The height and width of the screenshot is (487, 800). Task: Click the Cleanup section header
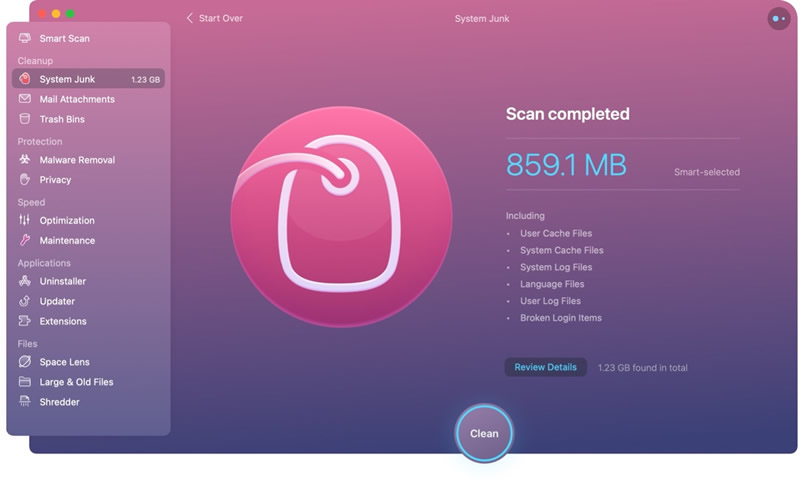pyautogui.click(x=35, y=61)
